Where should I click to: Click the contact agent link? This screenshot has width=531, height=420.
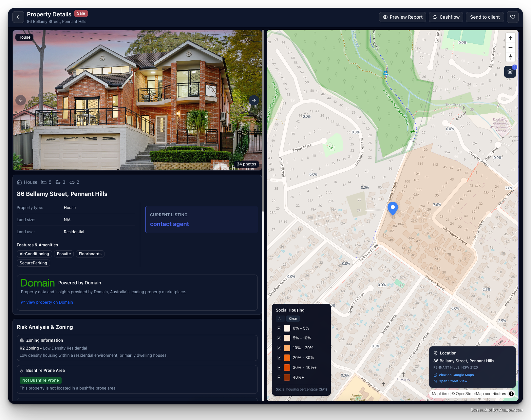pyautogui.click(x=169, y=224)
